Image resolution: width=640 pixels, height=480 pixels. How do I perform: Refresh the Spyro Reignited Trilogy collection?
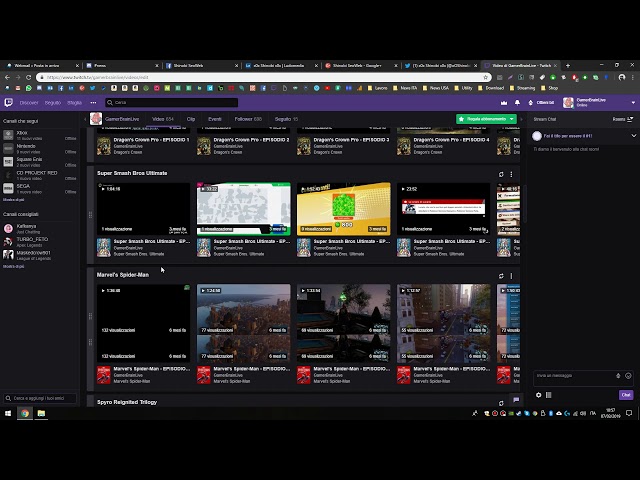pos(501,403)
